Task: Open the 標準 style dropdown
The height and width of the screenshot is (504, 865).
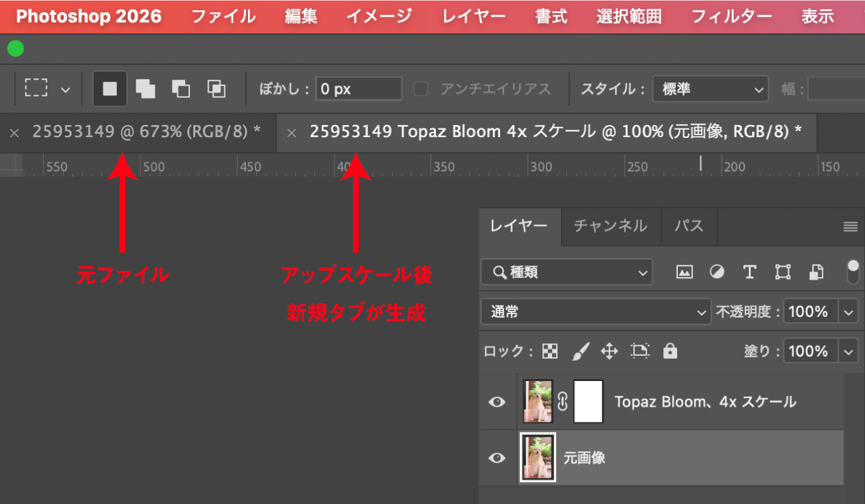Action: pos(710,89)
